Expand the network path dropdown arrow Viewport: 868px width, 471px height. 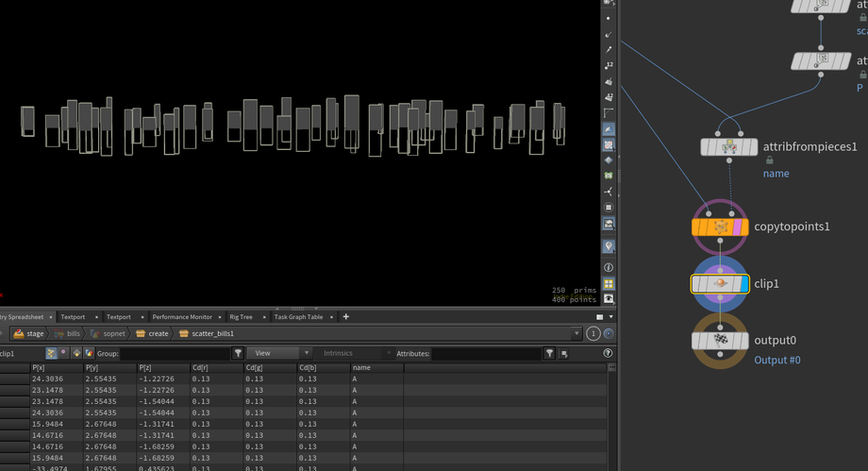(576, 333)
